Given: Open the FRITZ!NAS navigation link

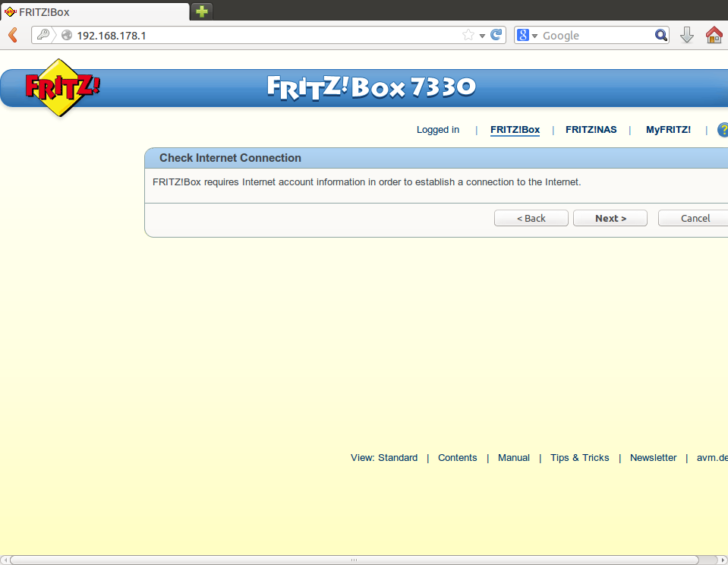Looking at the screenshot, I should pyautogui.click(x=591, y=130).
